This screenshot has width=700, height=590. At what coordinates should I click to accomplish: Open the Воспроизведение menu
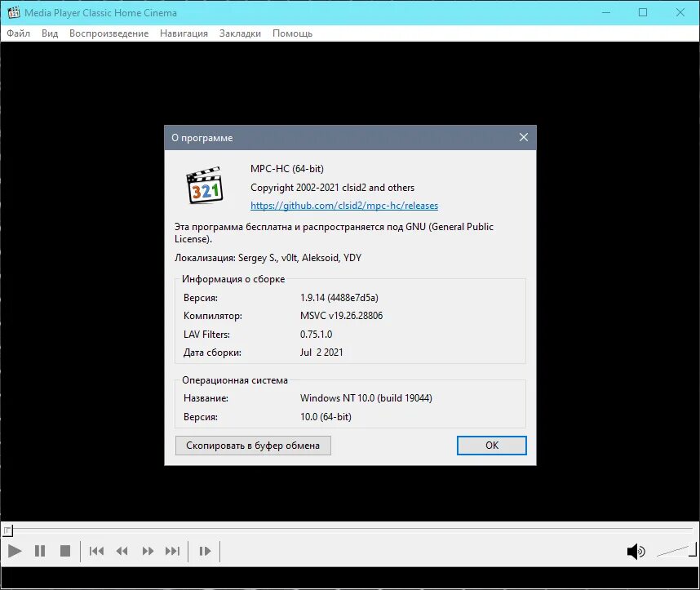click(109, 33)
